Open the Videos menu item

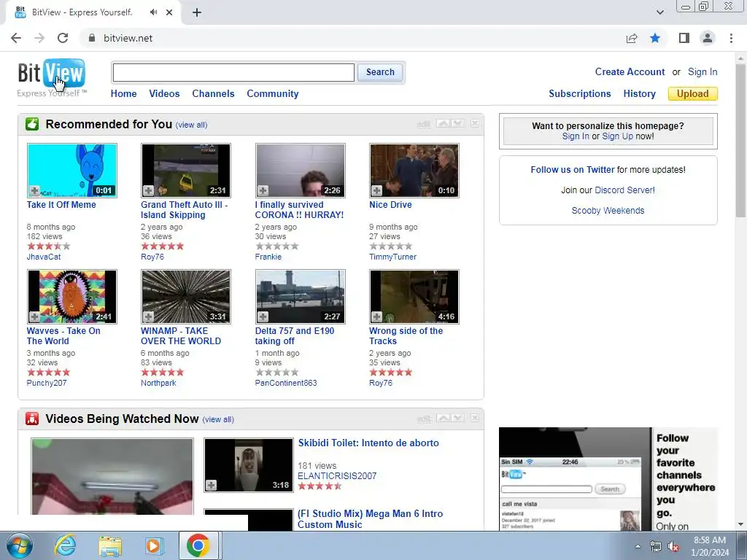[x=164, y=94]
